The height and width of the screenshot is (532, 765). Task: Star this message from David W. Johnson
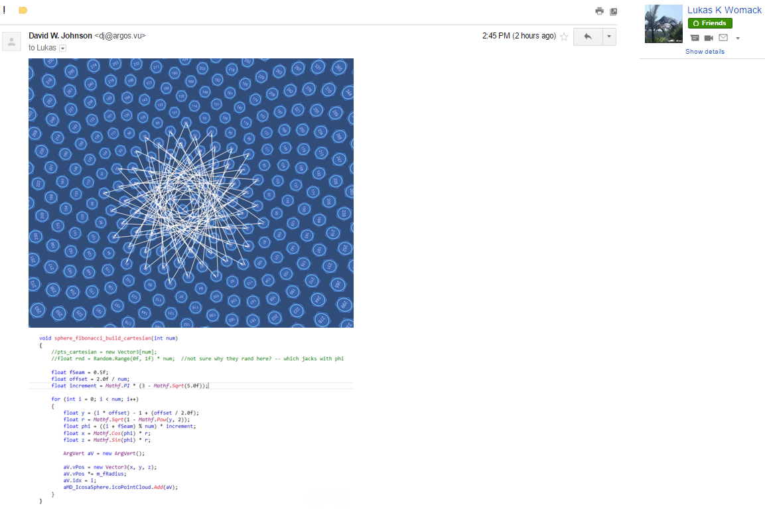[x=564, y=36]
